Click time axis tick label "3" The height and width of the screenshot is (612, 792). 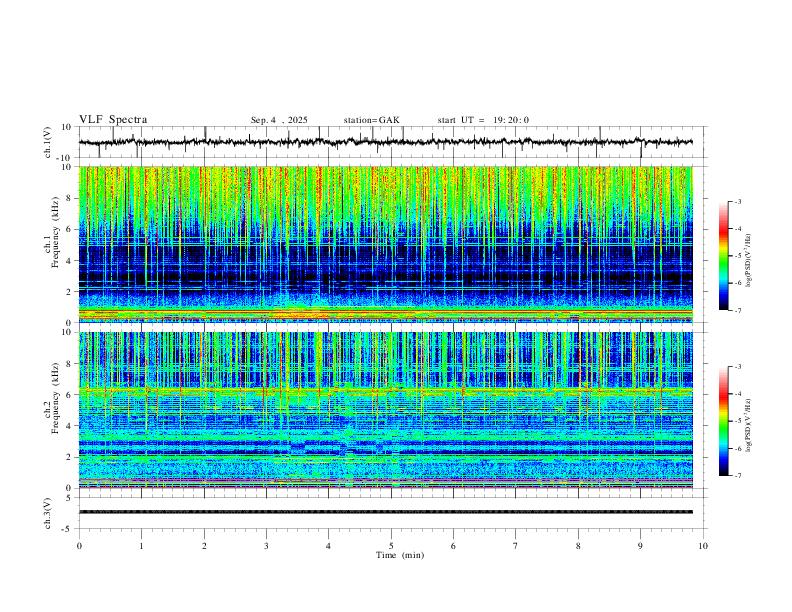tap(266, 546)
